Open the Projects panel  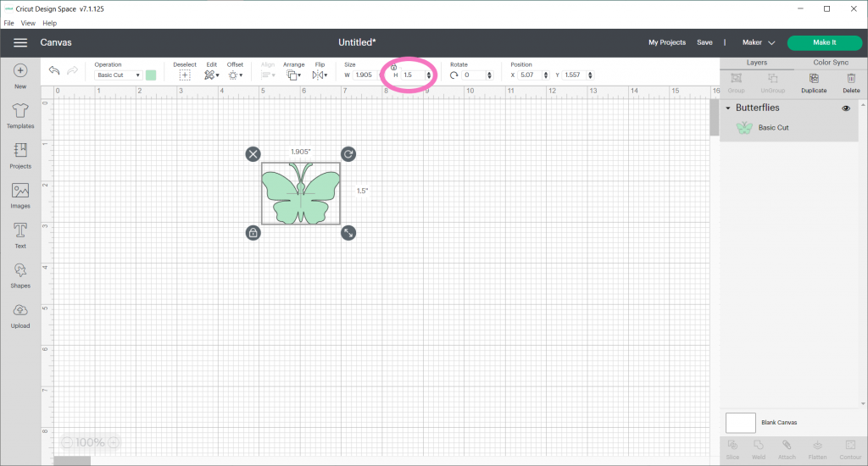pyautogui.click(x=20, y=156)
